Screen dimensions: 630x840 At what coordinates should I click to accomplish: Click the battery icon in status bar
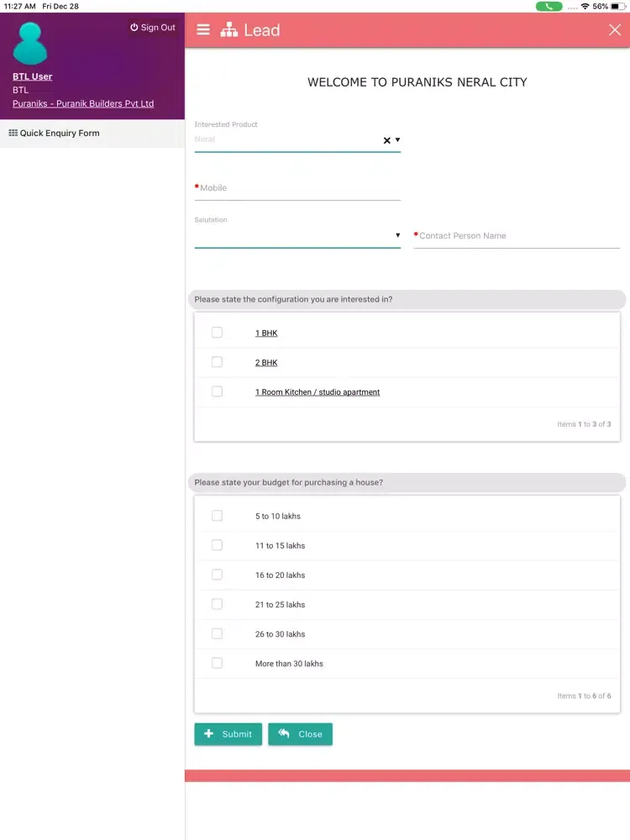click(618, 7)
